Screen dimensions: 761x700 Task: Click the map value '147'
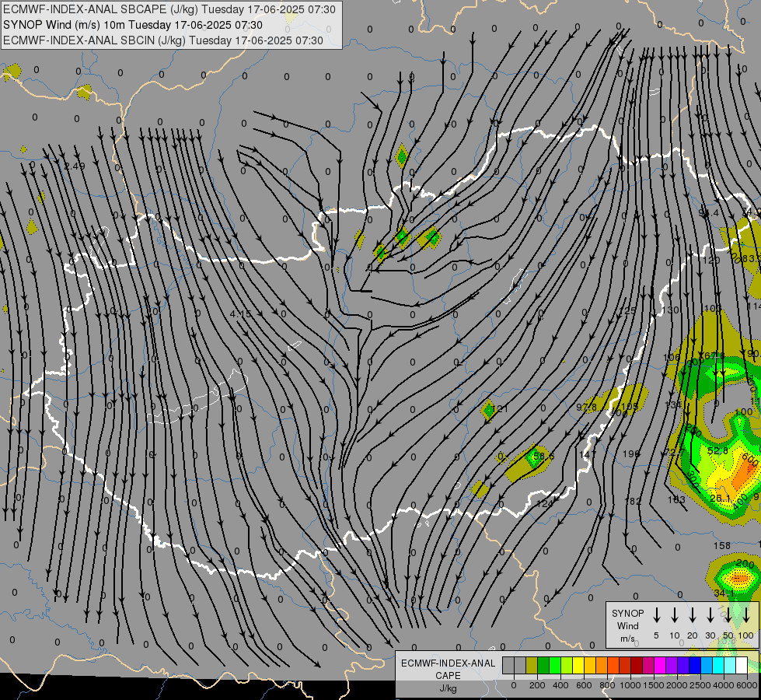click(588, 454)
